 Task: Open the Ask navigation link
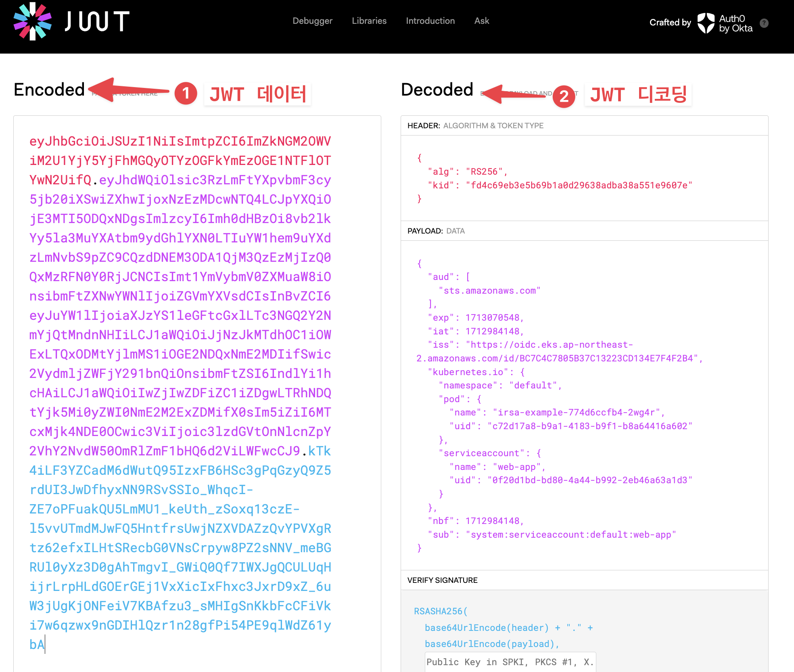481,21
